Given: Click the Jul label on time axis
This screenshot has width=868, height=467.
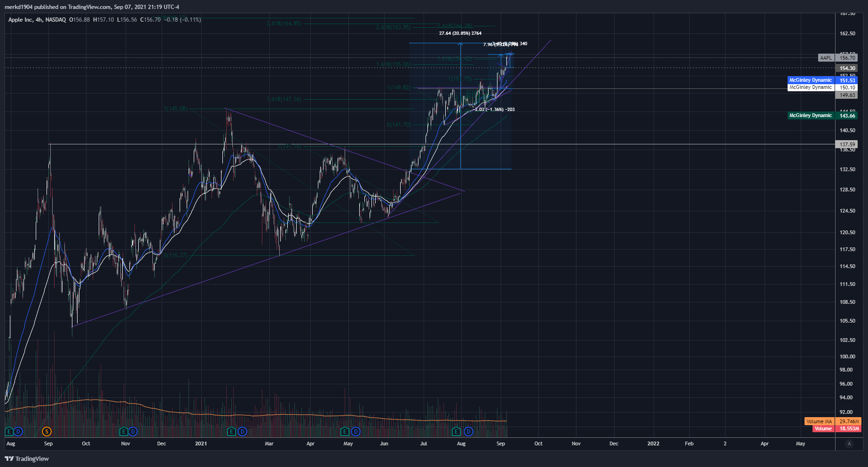Looking at the screenshot, I should pos(424,443).
